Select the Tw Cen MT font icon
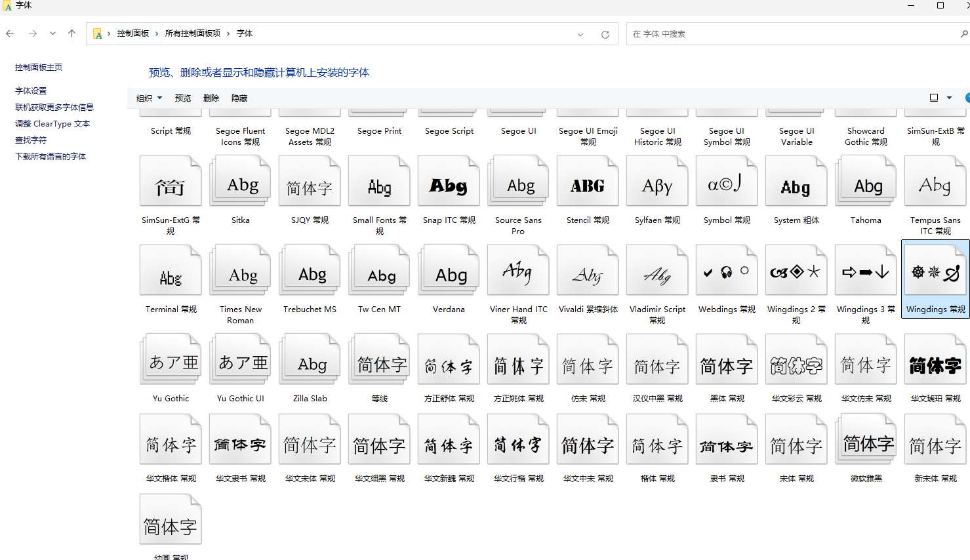This screenshot has height=560, width=970. click(x=379, y=271)
